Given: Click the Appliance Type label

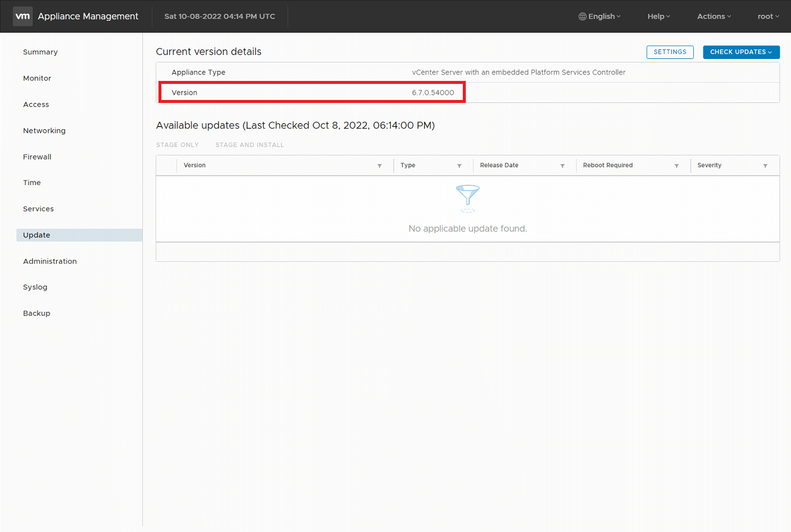Looking at the screenshot, I should click(198, 73).
